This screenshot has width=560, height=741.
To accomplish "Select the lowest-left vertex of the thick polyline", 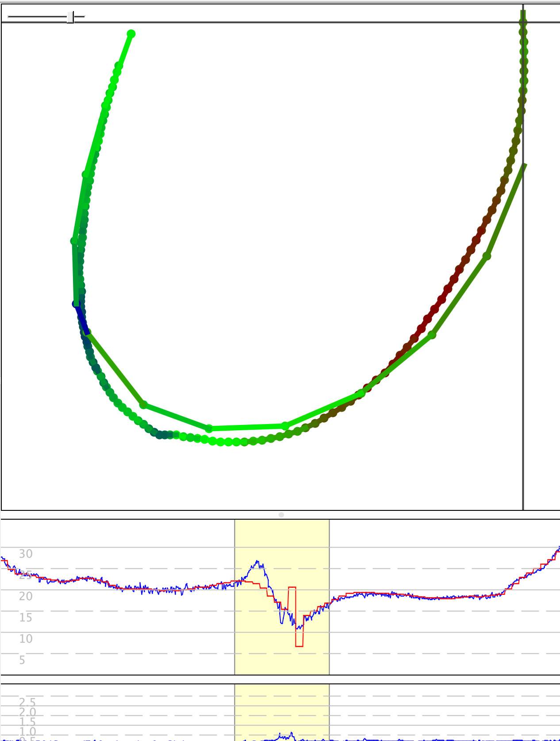I will point(143,405).
